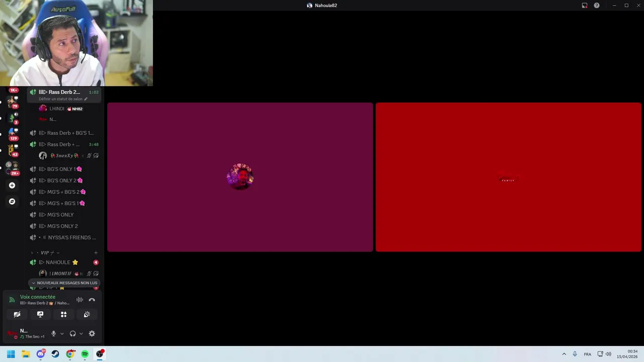Join the Rass Derb + BG'S 1 voice channel
Viewport: 644px width, 362px height.
point(64,133)
